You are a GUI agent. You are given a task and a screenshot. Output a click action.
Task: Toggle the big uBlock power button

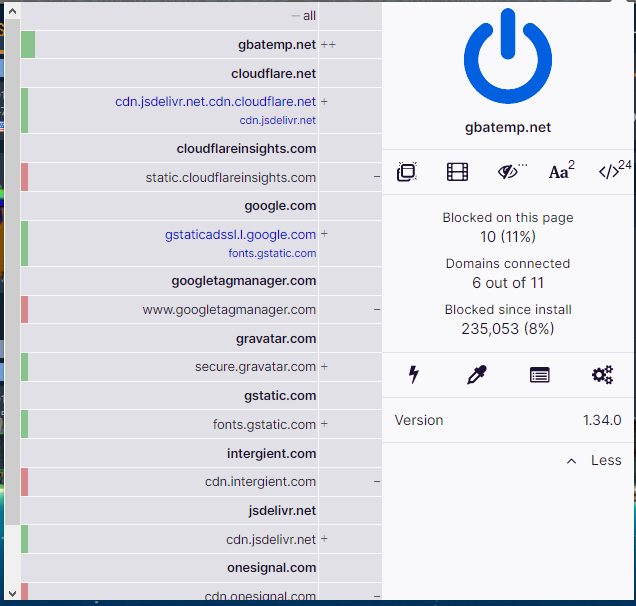point(508,56)
